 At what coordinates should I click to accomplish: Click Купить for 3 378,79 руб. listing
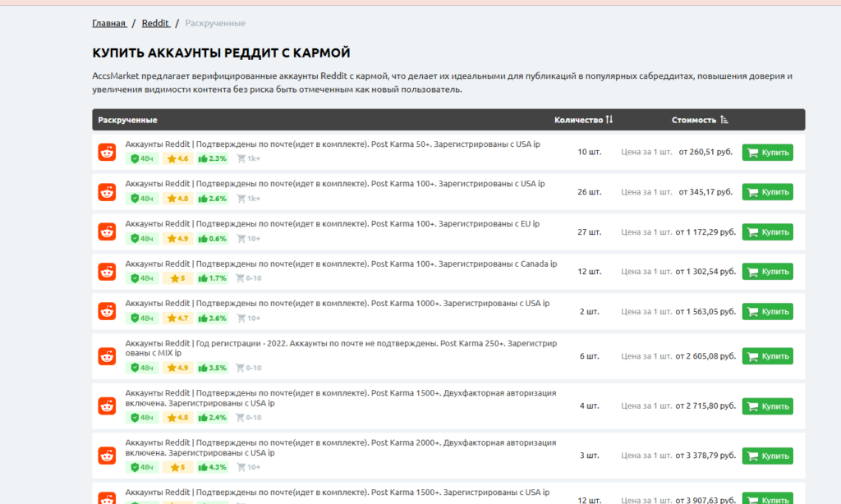(x=768, y=456)
